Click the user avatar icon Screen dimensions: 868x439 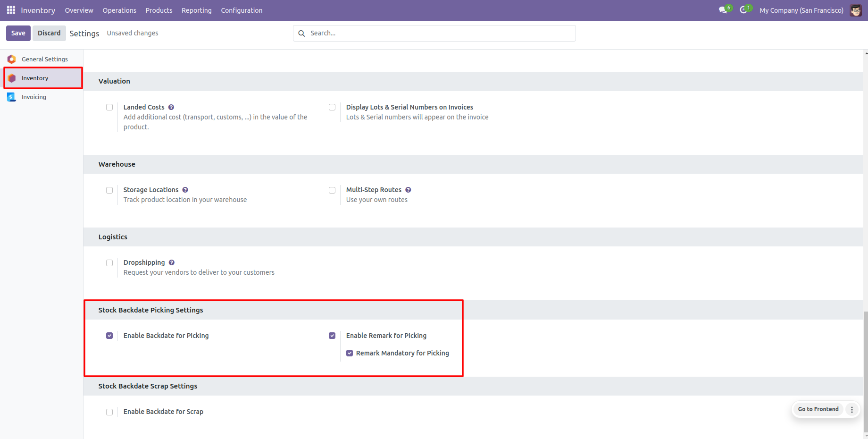(x=856, y=10)
